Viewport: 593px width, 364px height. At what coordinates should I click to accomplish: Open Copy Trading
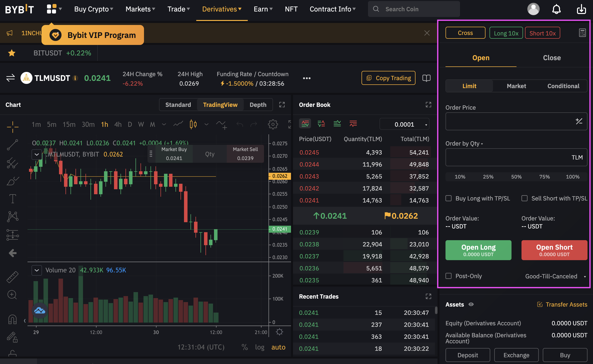point(388,78)
